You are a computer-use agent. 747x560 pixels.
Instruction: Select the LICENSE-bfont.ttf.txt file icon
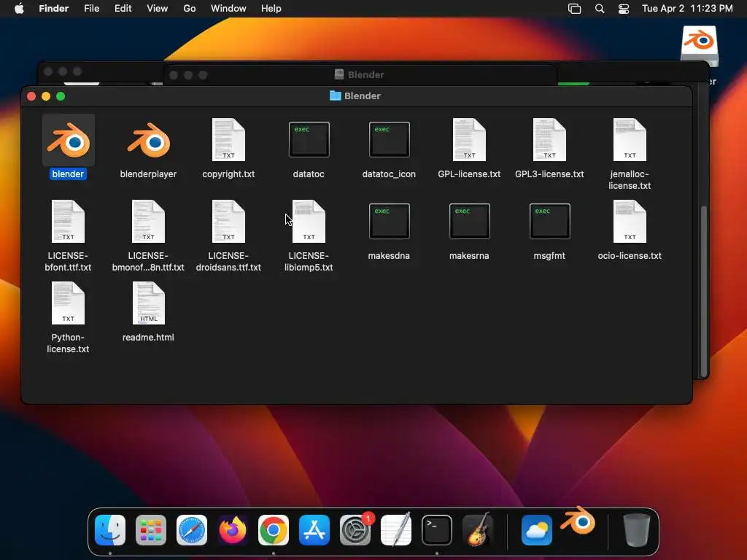coord(68,222)
